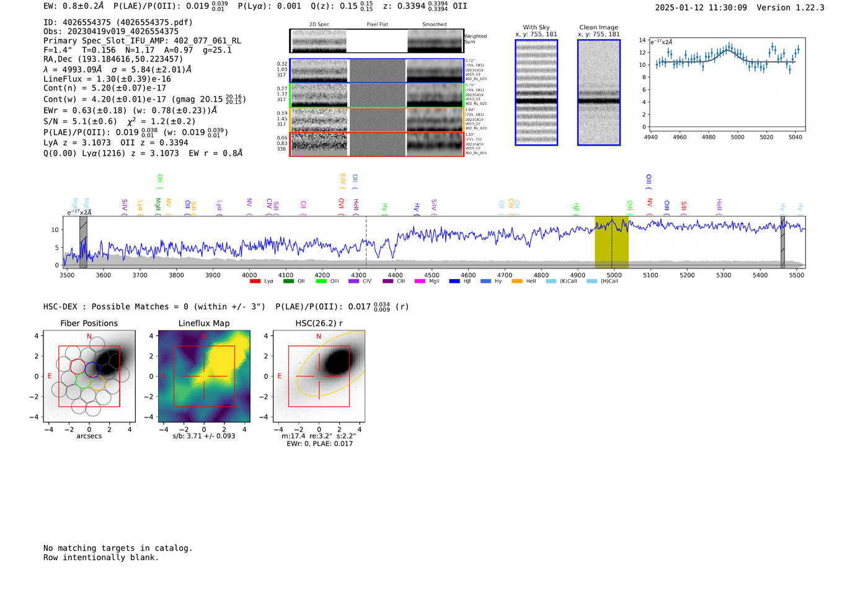Click the Pixel Flat column header
Image resolution: width=868 pixels, height=591 pixels.
[x=377, y=25]
